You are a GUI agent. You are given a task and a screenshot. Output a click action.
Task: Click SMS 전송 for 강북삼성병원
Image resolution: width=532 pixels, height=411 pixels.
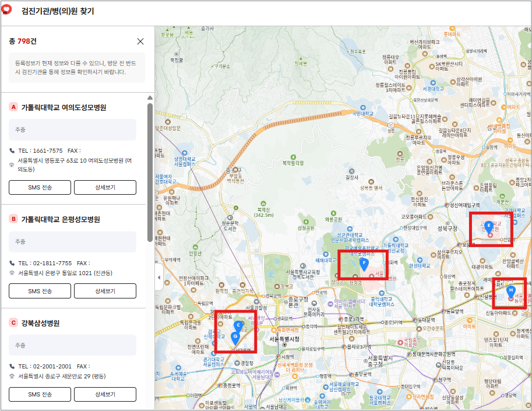coord(40,394)
